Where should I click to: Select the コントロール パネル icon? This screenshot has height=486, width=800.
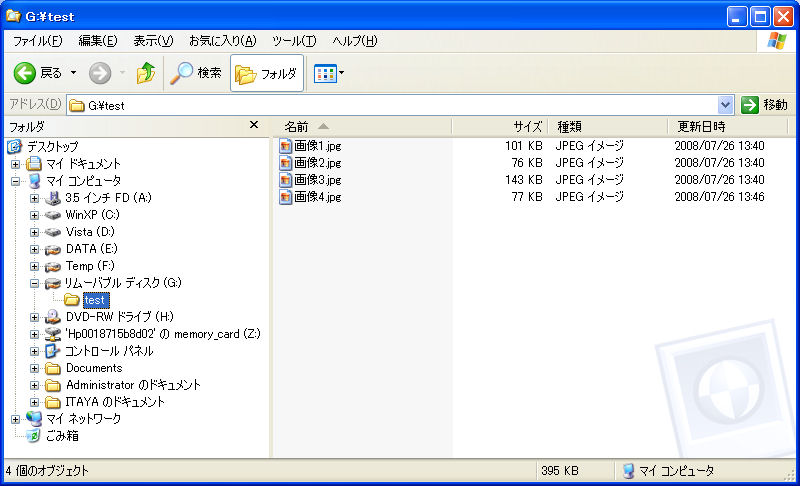(x=53, y=351)
